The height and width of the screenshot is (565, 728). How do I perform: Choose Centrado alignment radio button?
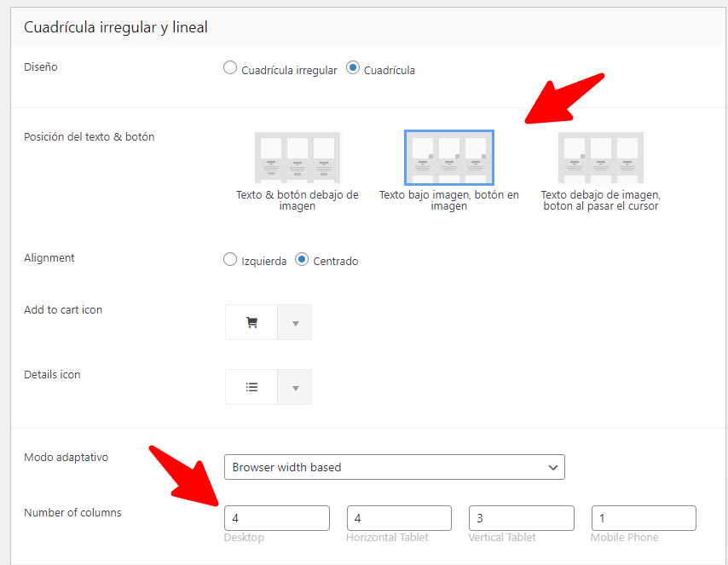pyautogui.click(x=302, y=259)
